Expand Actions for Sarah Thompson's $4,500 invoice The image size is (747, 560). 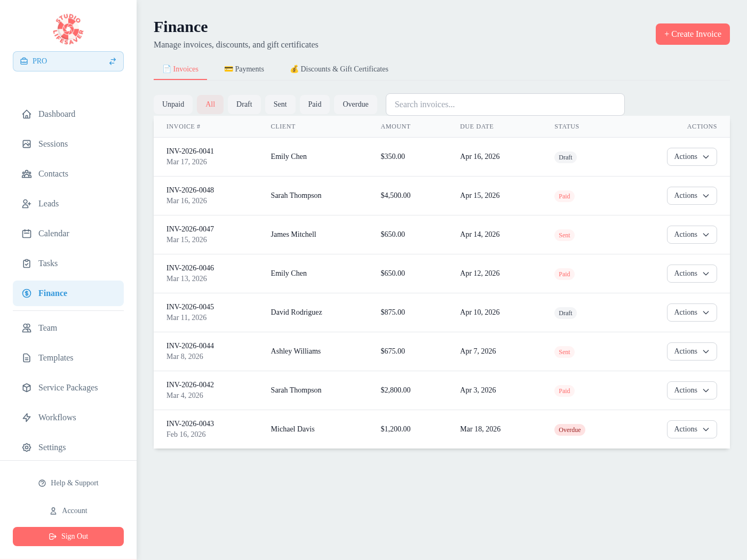tap(692, 195)
